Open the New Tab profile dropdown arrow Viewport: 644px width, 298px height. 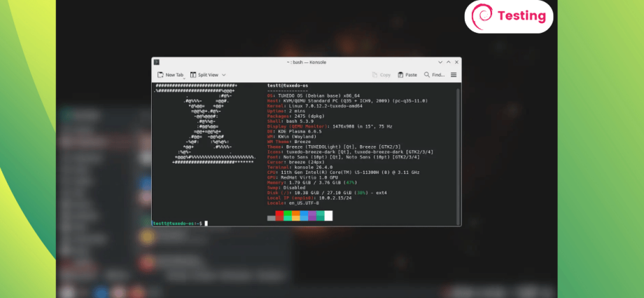click(184, 78)
